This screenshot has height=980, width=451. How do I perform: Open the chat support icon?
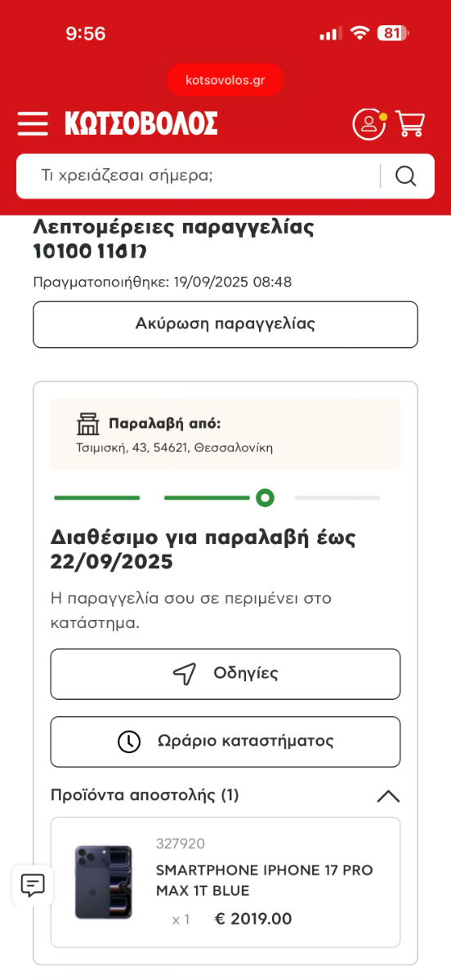tap(33, 884)
